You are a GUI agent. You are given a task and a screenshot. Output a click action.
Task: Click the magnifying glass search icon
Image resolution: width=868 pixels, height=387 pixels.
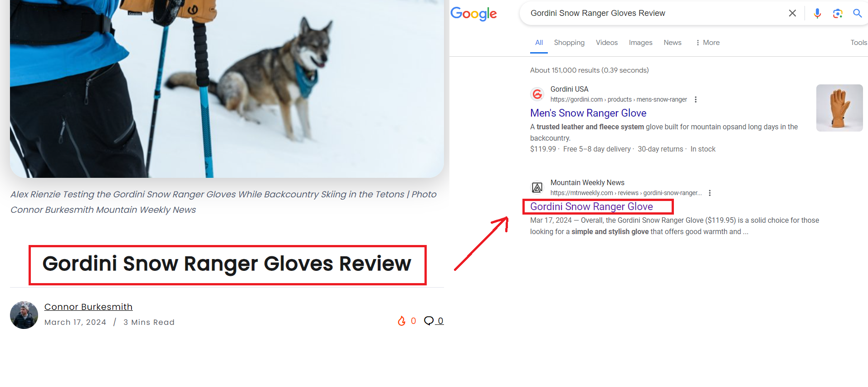[x=857, y=13]
